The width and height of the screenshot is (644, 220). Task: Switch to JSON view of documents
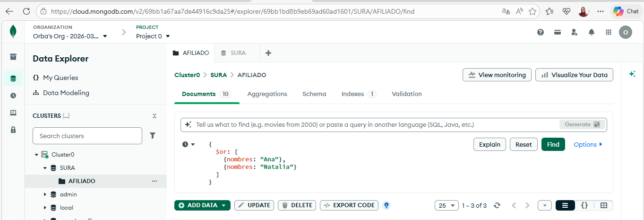(584, 205)
